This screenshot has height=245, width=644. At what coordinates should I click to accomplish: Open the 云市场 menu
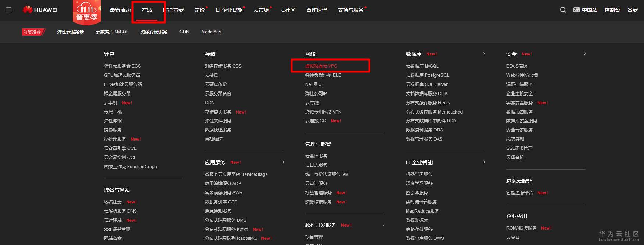[261, 10]
